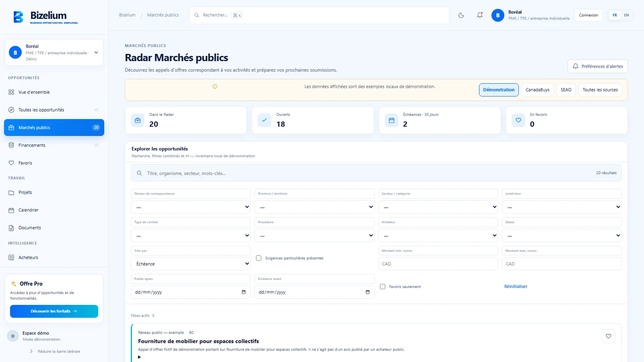Switch language to EN
The image size is (644, 362).
[626, 15]
